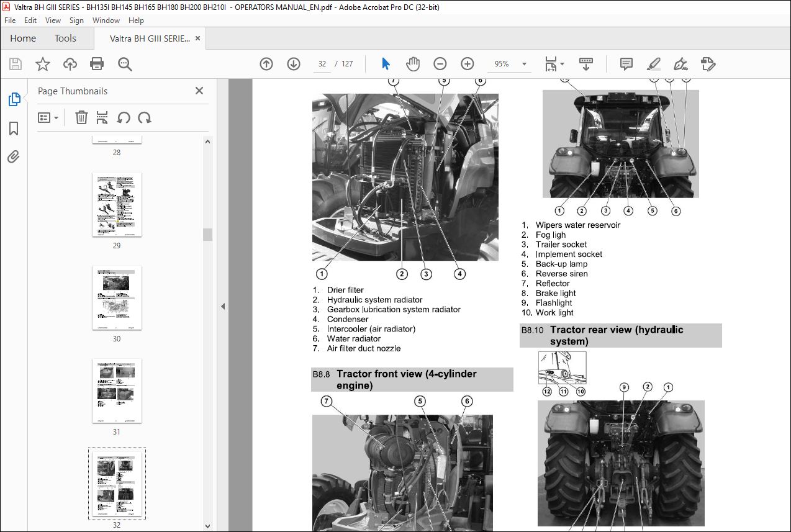Viewport: 791px width, 532px height.
Task: Open Page Thumbnails panel icon in sidebar
Action: click(14, 99)
